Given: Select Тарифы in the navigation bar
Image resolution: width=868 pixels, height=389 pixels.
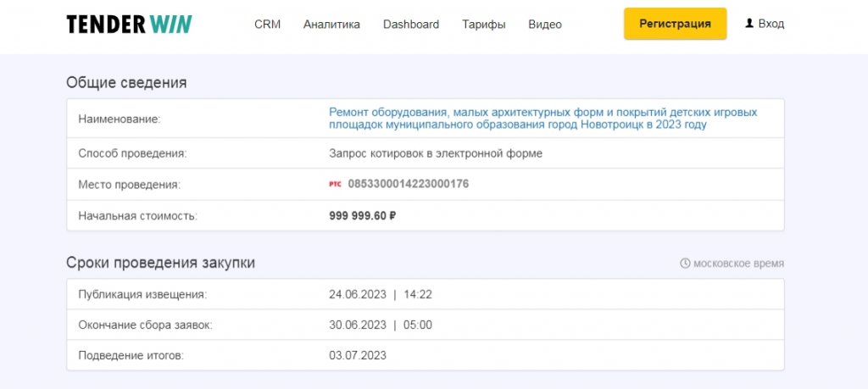Looking at the screenshot, I should coord(484,25).
